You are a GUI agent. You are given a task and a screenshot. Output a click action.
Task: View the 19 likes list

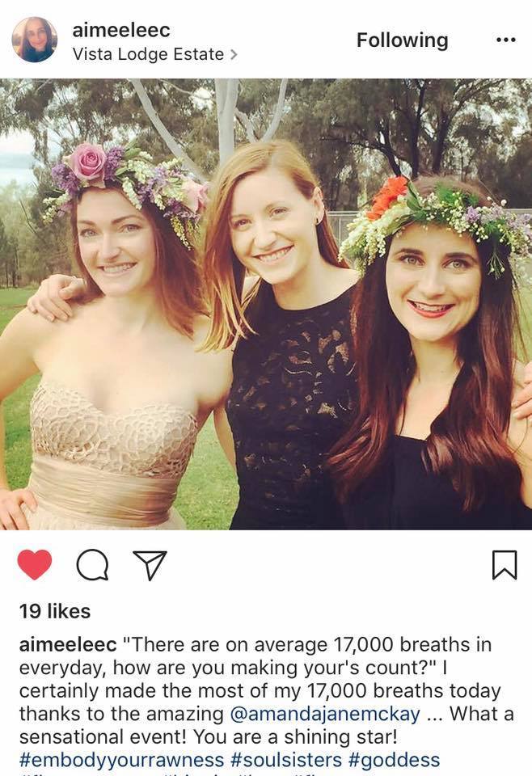[55, 611]
